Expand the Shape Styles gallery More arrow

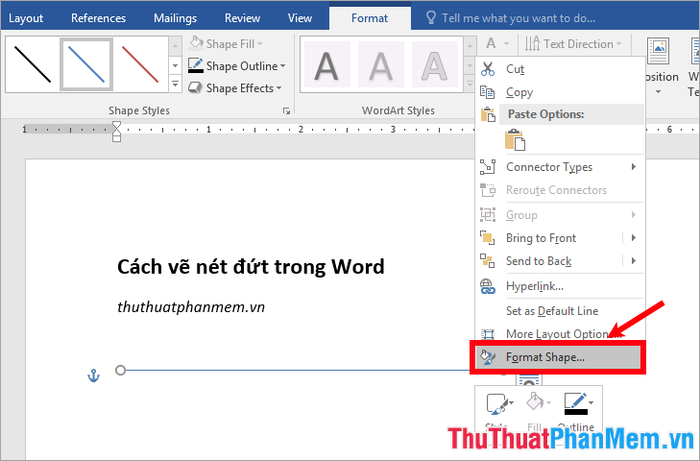pyautogui.click(x=175, y=84)
